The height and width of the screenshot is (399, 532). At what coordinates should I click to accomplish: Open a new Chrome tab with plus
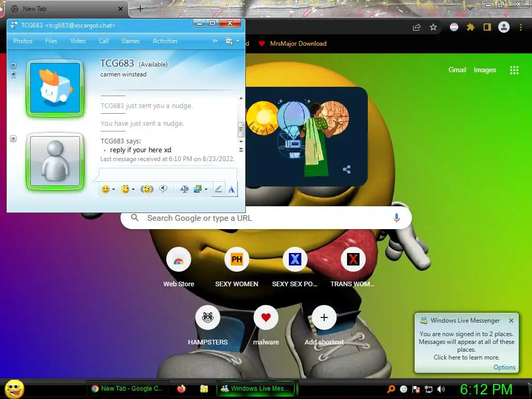(x=140, y=9)
